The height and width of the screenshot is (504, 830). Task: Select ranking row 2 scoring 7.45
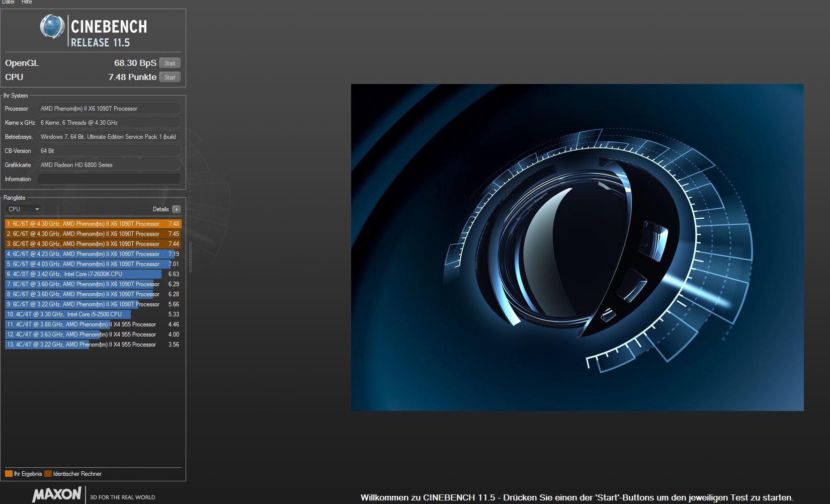[x=93, y=234]
